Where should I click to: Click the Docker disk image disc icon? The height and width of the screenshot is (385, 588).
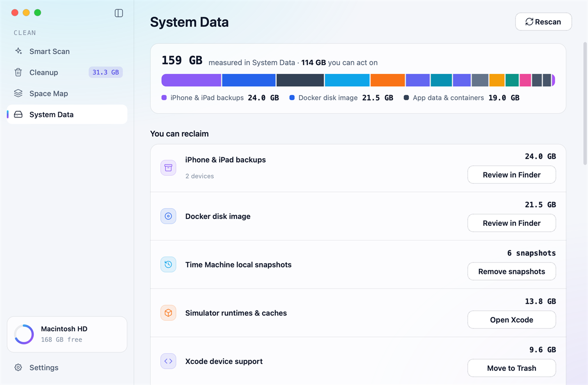(168, 216)
